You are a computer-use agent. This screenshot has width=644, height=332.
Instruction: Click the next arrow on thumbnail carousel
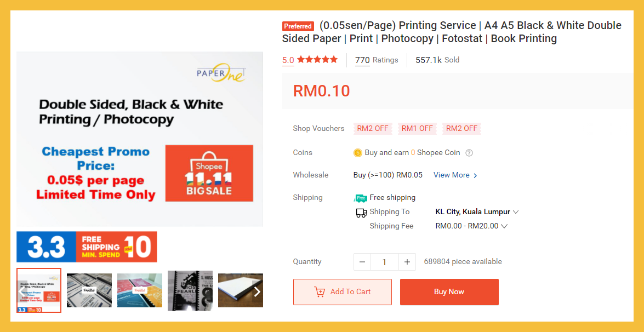[257, 291]
